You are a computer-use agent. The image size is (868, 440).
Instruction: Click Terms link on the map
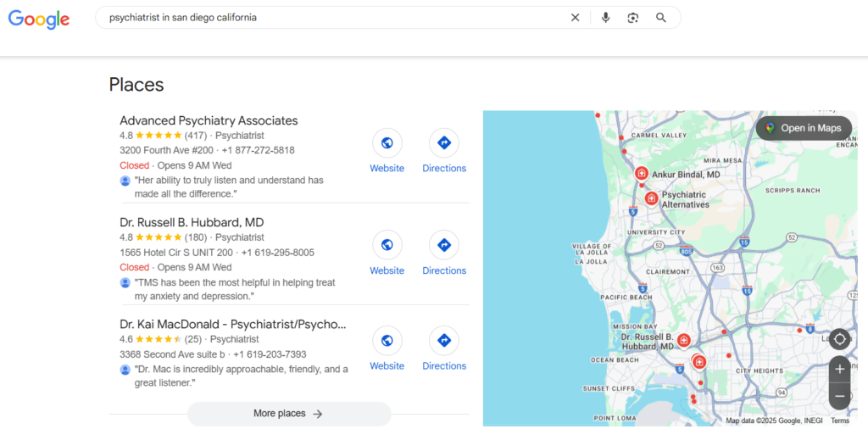(839, 421)
